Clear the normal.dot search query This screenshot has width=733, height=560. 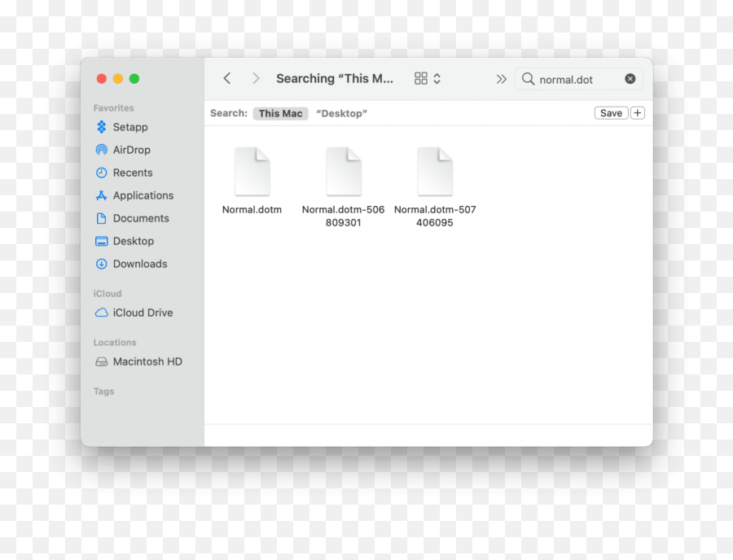(x=630, y=78)
